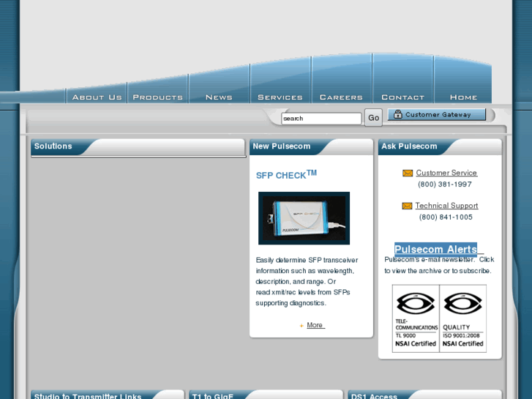Open the About Us menu item
This screenshot has height=399, width=532.
click(97, 97)
